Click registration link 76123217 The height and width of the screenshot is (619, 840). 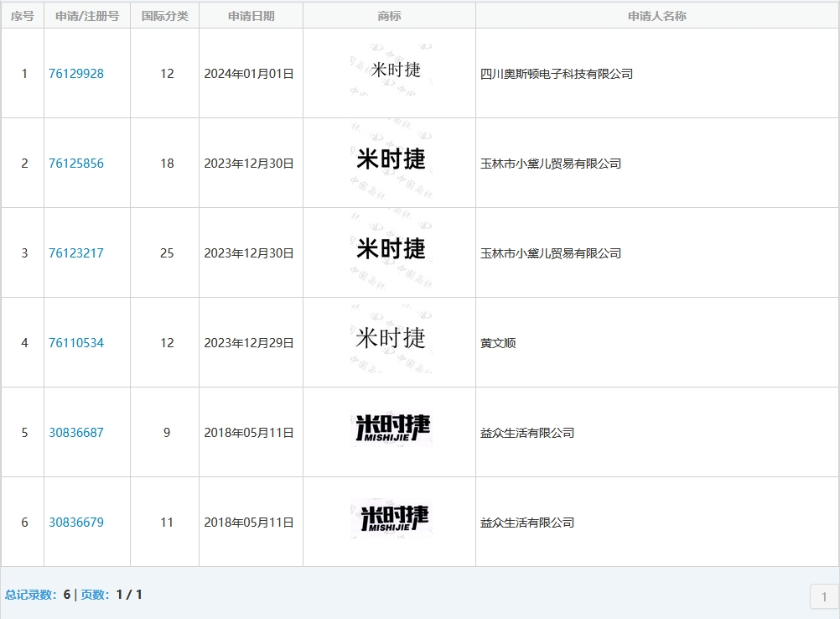click(76, 253)
